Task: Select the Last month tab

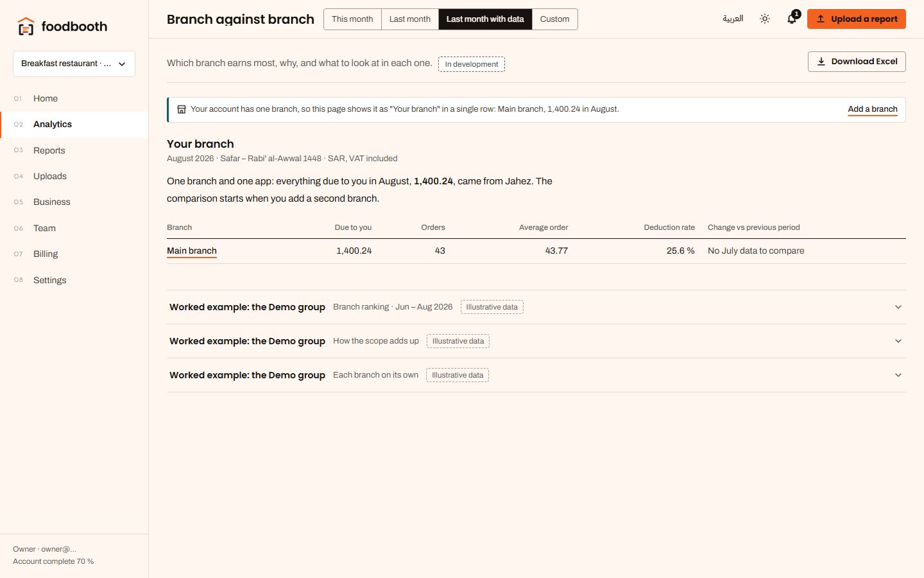Action: (410, 19)
